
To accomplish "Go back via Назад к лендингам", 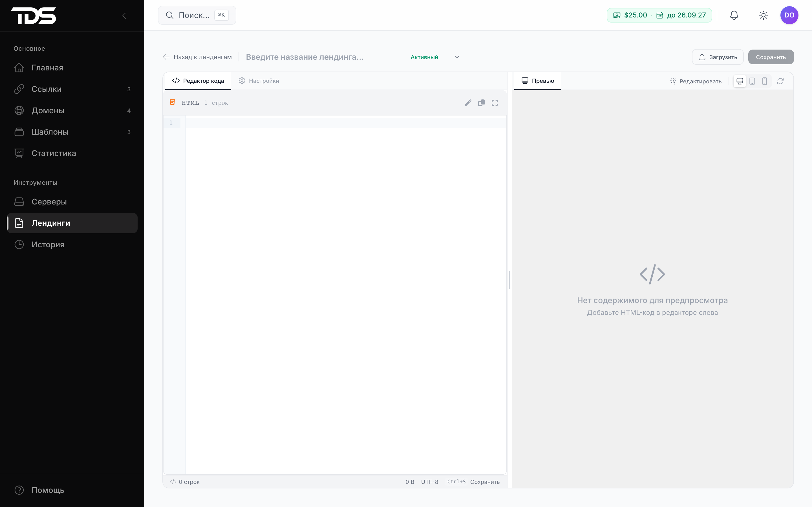I will click(x=197, y=57).
